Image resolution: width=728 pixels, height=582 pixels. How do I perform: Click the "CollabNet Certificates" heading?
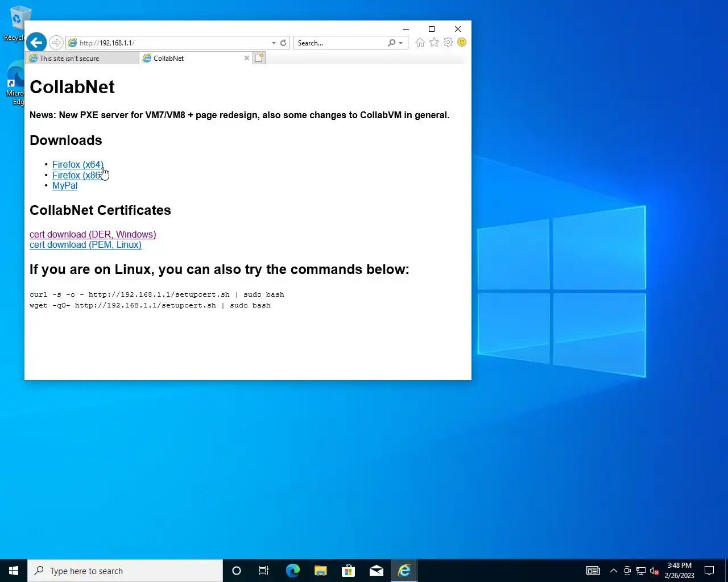pyautogui.click(x=100, y=210)
